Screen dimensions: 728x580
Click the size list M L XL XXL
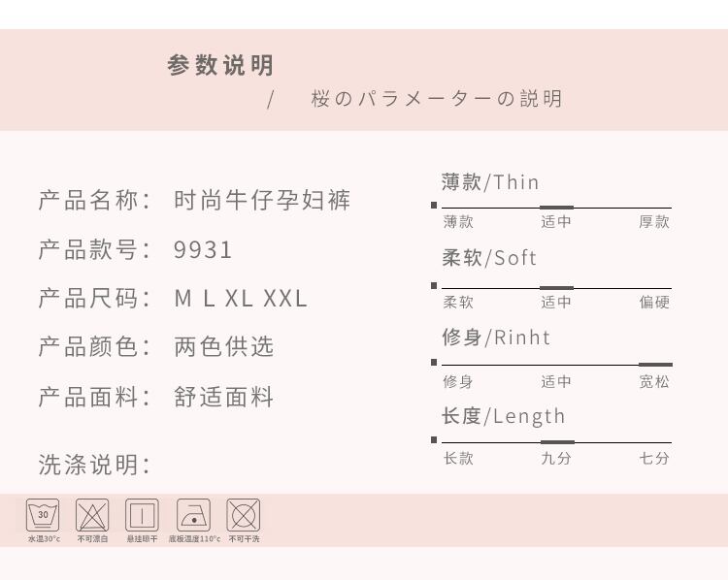241,299
